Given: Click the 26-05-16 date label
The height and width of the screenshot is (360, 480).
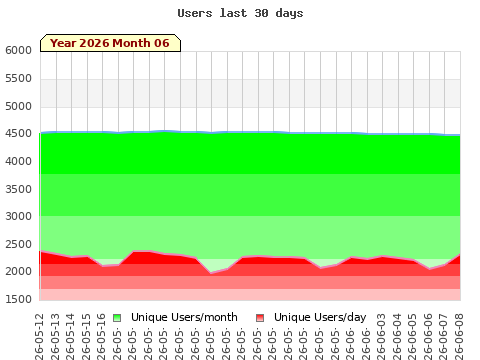Looking at the screenshot, I should tap(101, 337).
